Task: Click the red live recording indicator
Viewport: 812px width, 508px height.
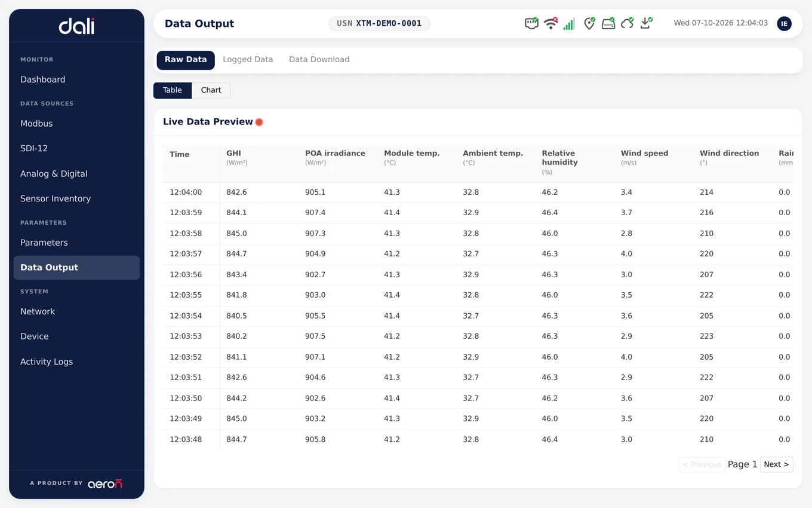Action: [259, 122]
